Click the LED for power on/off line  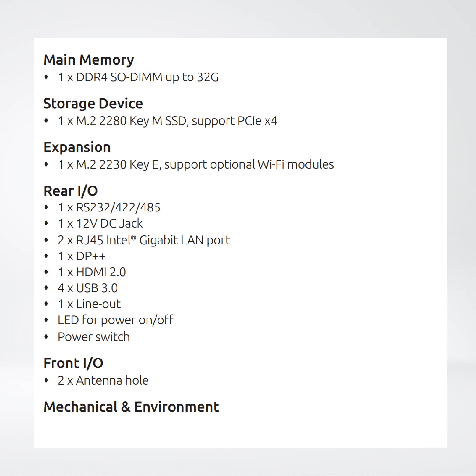click(x=115, y=320)
